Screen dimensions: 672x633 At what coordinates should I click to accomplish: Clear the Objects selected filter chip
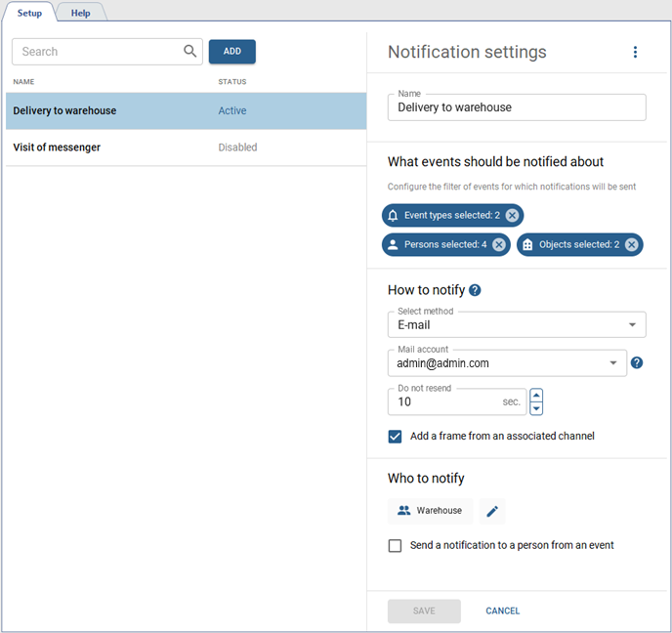pos(632,244)
